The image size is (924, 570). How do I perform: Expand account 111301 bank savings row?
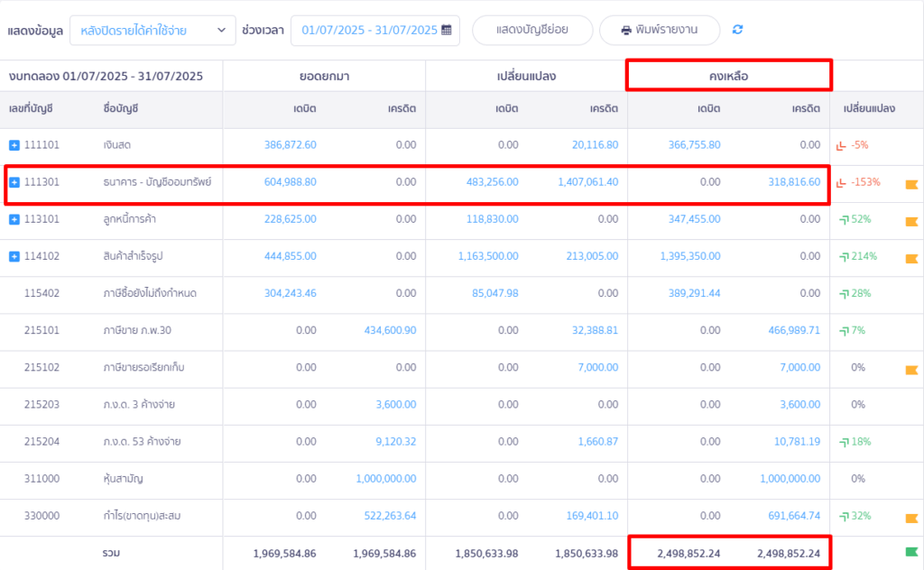14,182
